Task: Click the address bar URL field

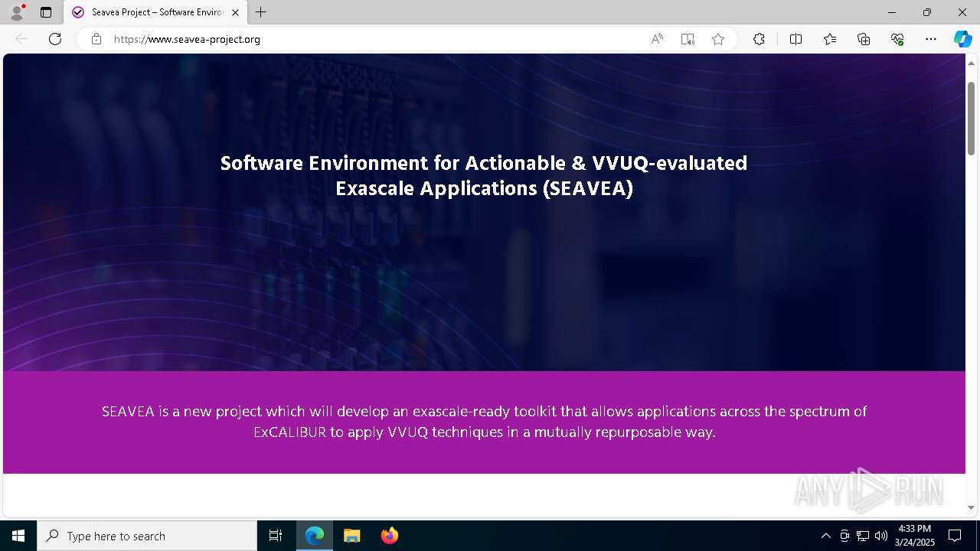Action: (375, 39)
